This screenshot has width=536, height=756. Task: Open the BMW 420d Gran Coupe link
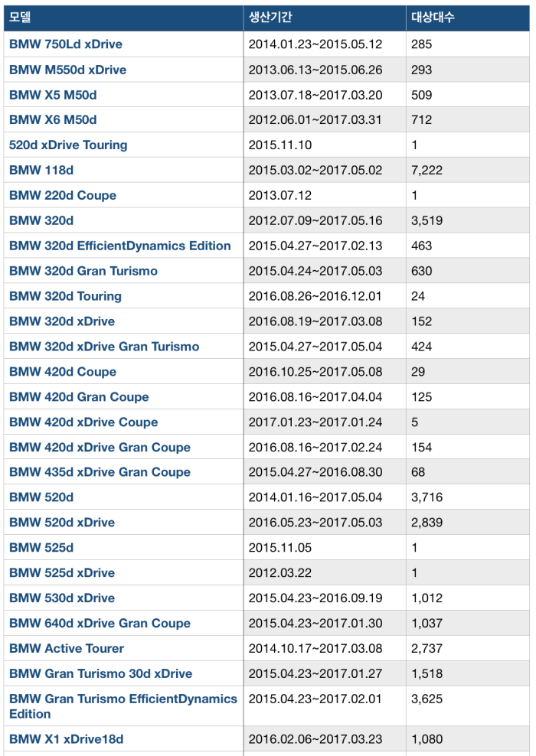[79, 397]
